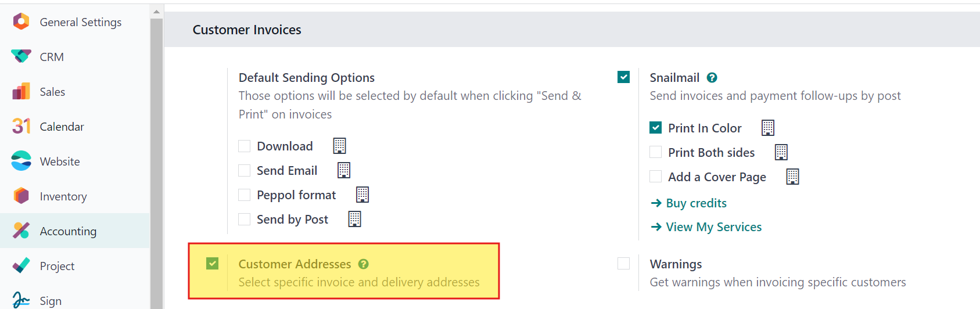Click the Sales bar-chart icon
This screenshot has width=980, height=309.
coord(21,91)
